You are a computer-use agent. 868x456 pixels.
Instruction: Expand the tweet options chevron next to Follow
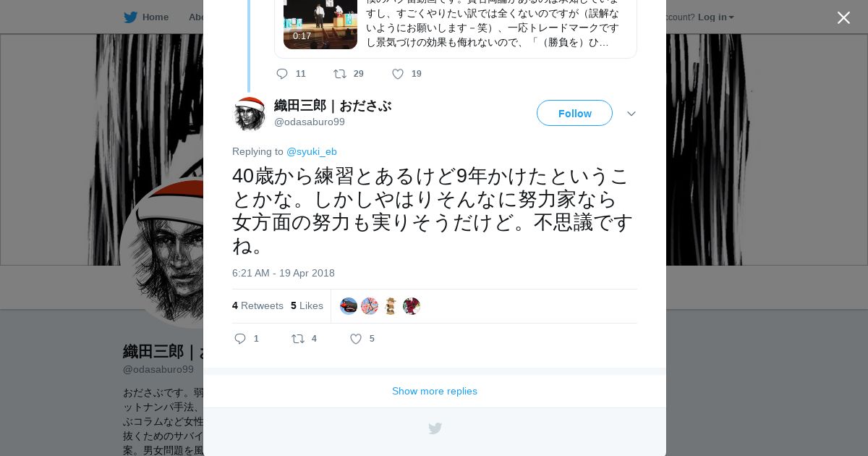pos(631,114)
